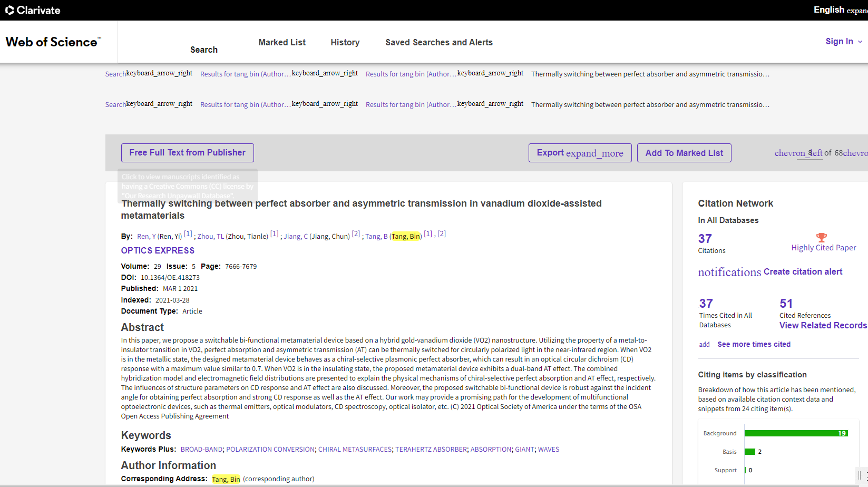
Task: Click 37 Times Cited in All Databases
Action: [x=706, y=304]
